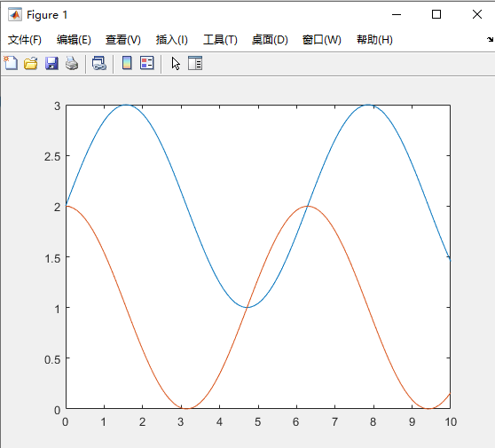Image resolution: width=495 pixels, height=448 pixels.
Task: Open the 帮助(H) menu
Action: pyautogui.click(x=374, y=40)
